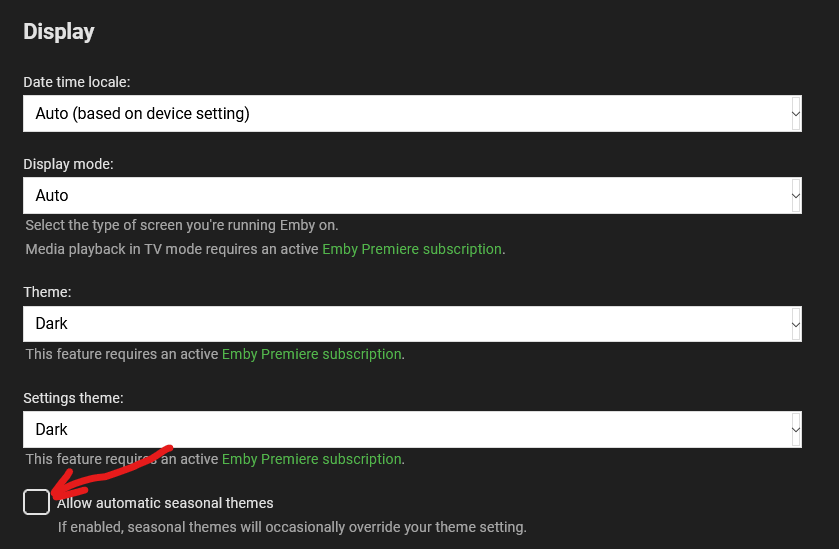Open Emby Premiere link below Theme dropdown
This screenshot has width=839, height=549.
click(312, 354)
